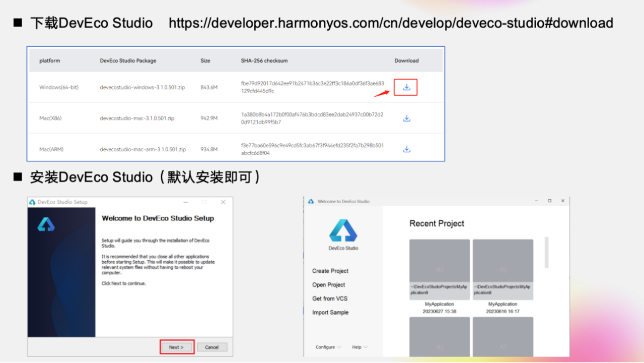Click the Welcome window title bar icon
644x363 pixels.
pyautogui.click(x=311, y=201)
